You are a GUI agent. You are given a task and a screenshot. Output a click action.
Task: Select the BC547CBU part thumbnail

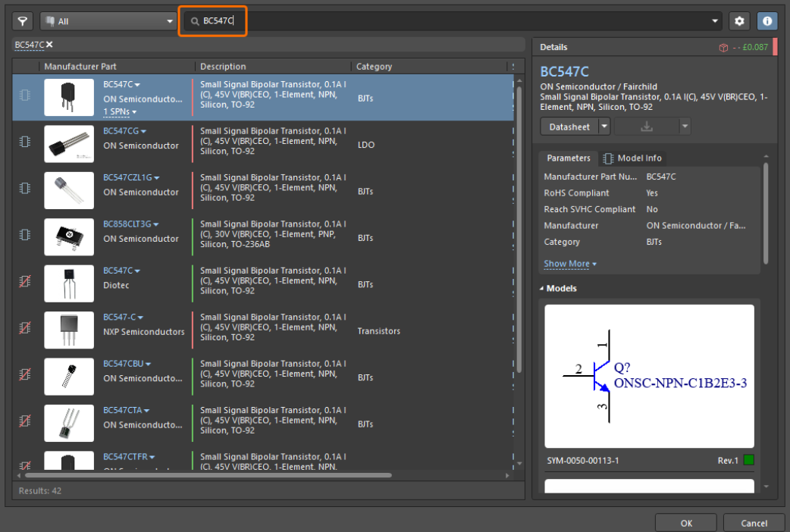[69, 377]
